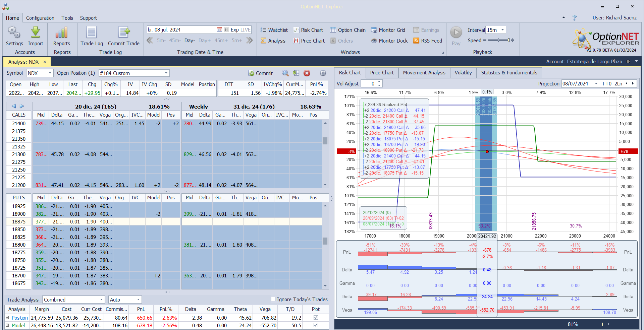Open the analysis gear settings icon

click(323, 73)
